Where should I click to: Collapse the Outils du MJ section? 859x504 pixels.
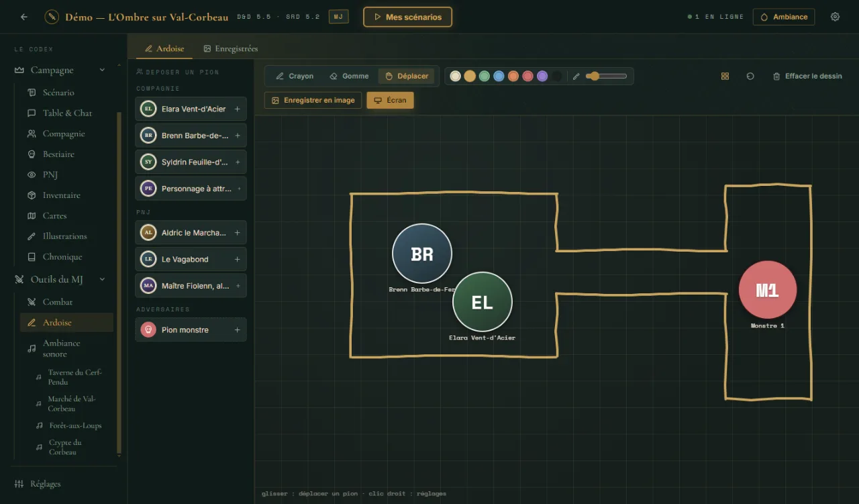102,279
